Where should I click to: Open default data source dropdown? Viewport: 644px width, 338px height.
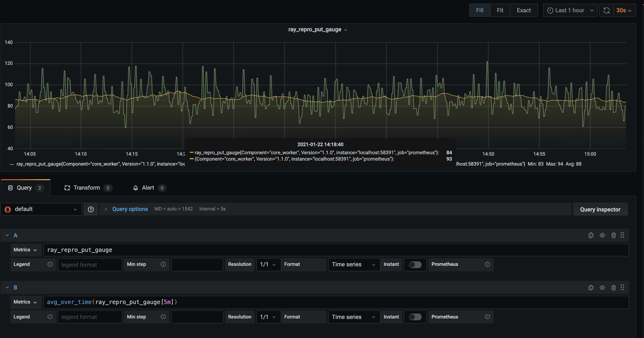[41, 209]
